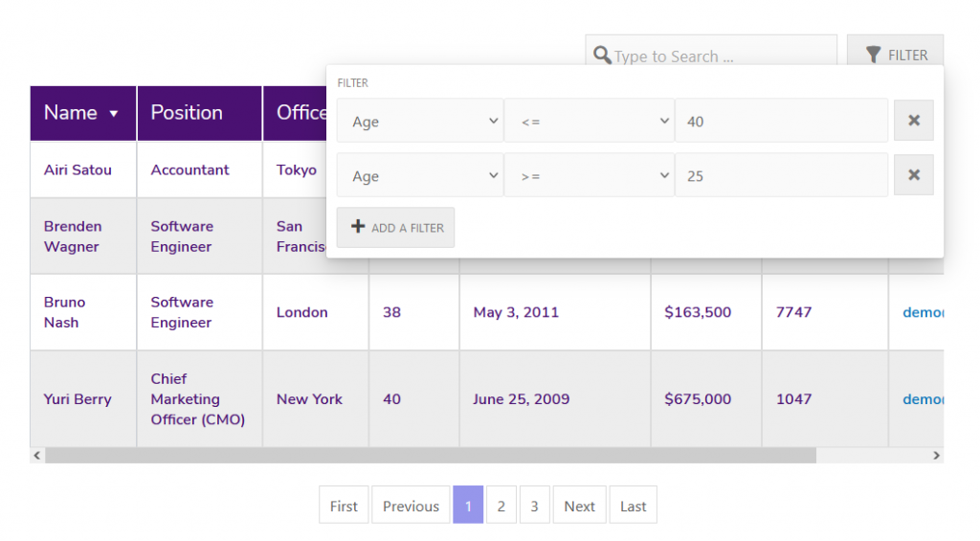Click the plus Add a Filter button
Screen dimensions: 980x541
pos(395,228)
